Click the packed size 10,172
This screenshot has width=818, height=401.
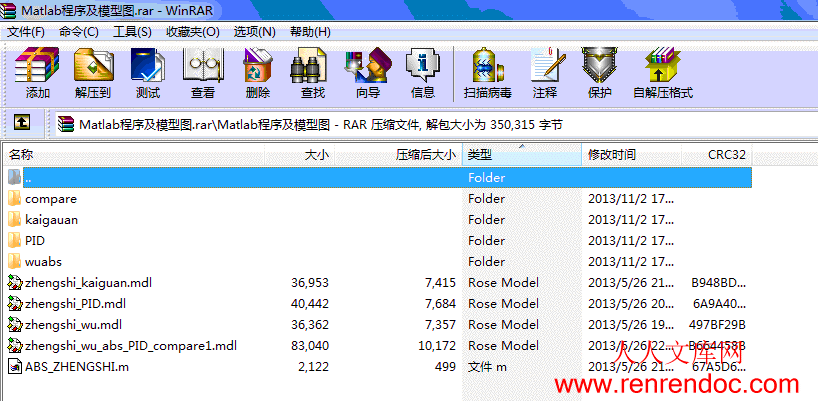(x=437, y=345)
